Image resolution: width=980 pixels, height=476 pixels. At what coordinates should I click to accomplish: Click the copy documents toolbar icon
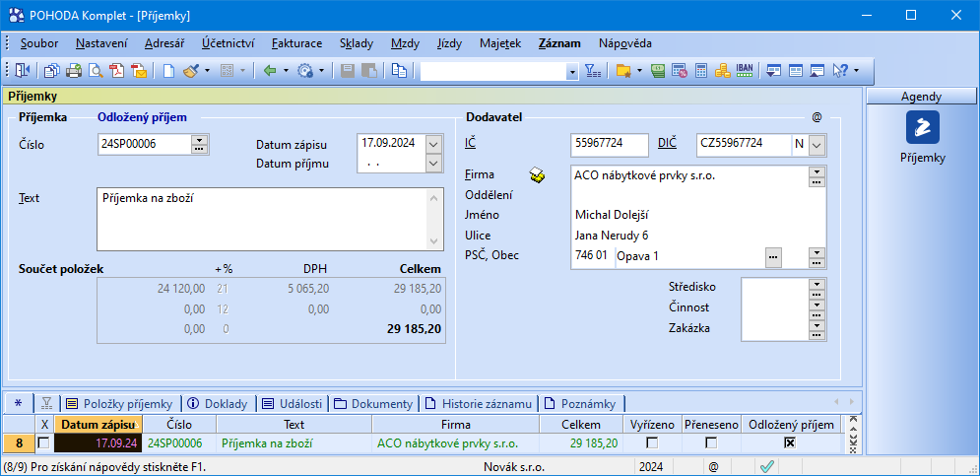click(x=52, y=71)
